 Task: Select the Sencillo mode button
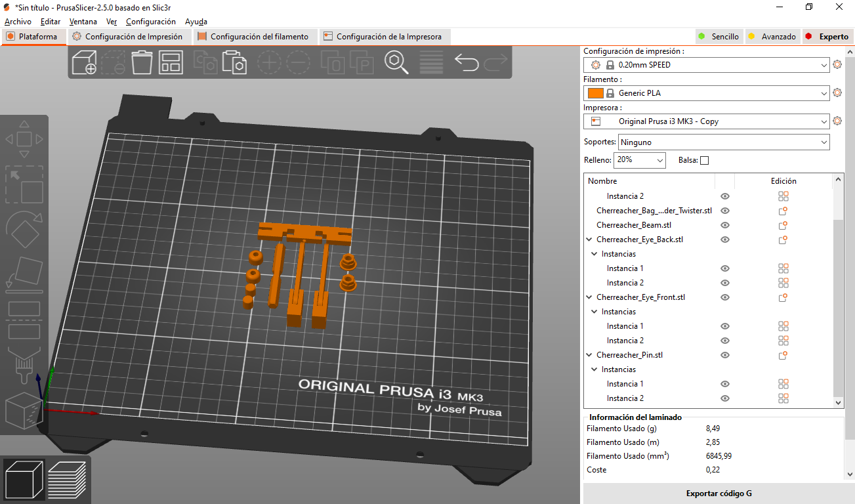coord(719,37)
